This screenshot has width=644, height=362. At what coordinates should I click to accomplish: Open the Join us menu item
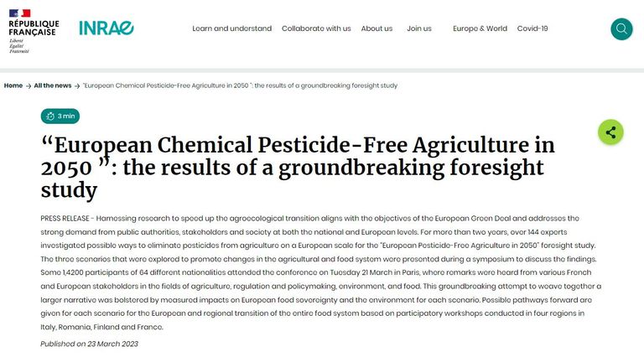tap(419, 28)
